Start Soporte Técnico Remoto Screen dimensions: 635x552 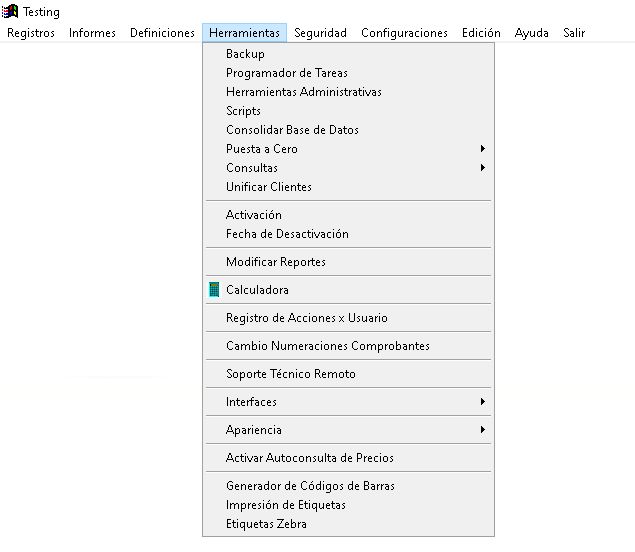(290, 374)
